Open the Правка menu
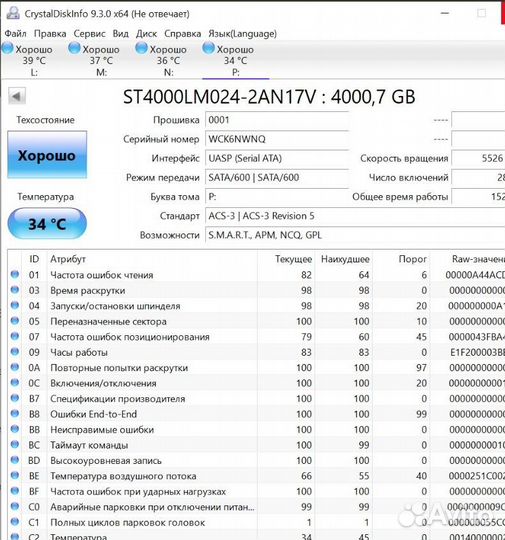The image size is (505, 540). pos(50,34)
